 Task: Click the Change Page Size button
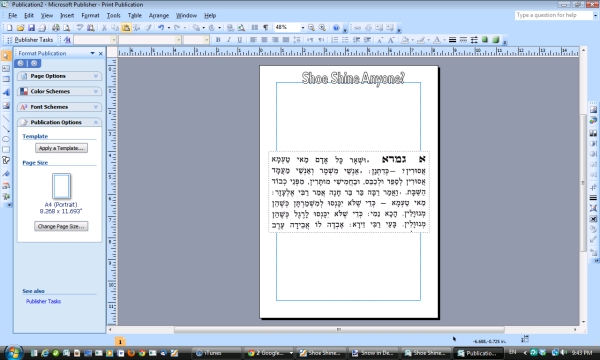click(61, 226)
